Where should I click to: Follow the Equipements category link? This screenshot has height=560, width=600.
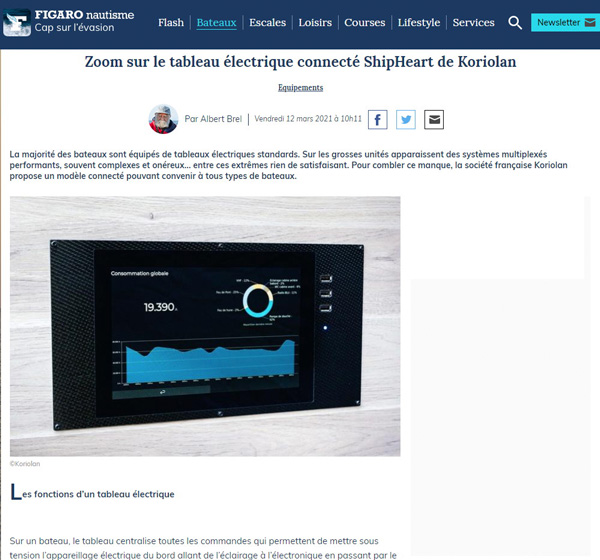[x=300, y=88]
